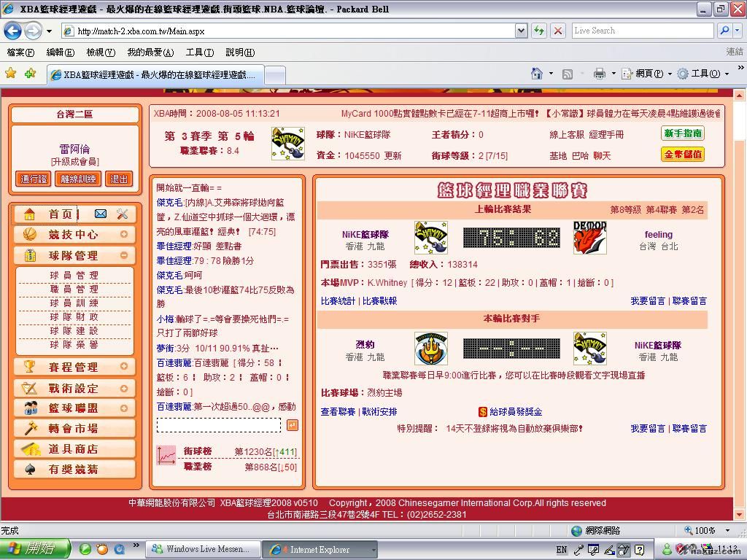Screen dimensions: 747x560
Task: Click the NiKE team logo in header
Action: (x=287, y=144)
